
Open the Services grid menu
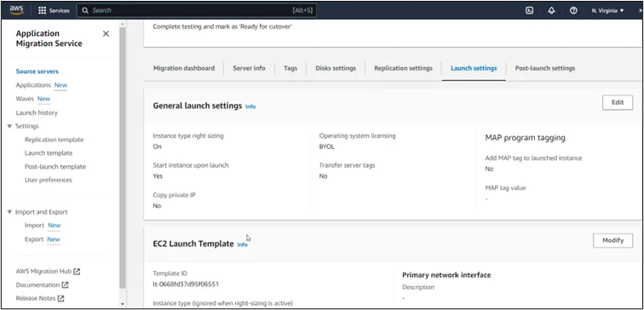point(54,11)
